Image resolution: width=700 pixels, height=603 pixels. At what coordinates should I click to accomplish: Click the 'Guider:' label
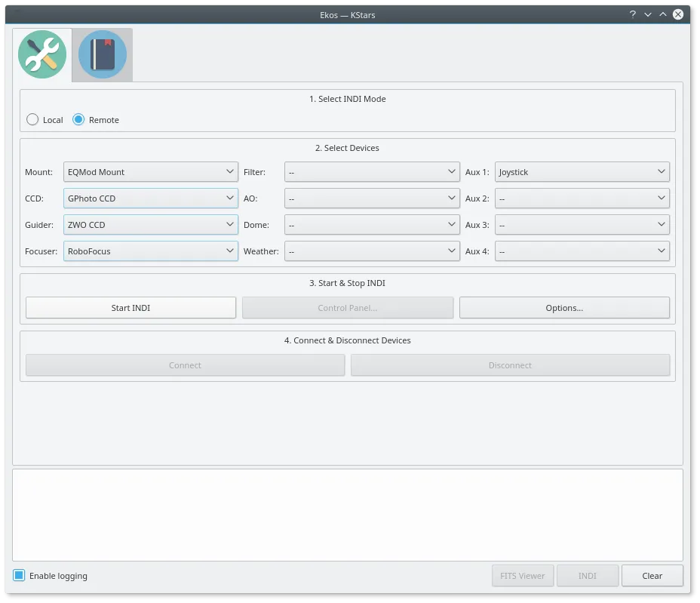click(x=39, y=225)
